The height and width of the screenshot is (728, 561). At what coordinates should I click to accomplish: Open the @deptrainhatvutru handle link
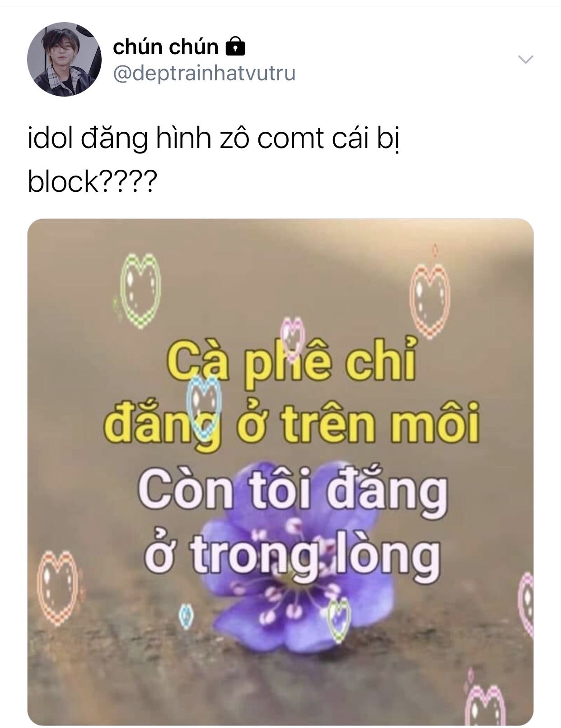coord(204,73)
